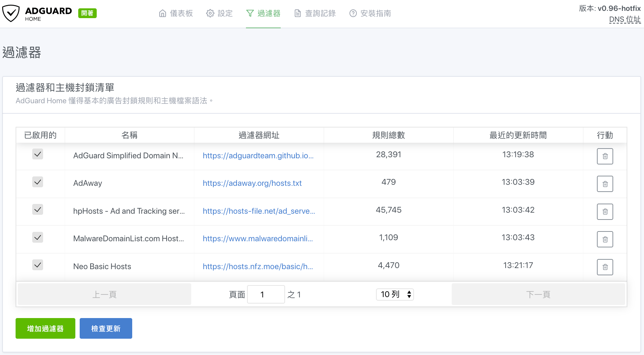
Task: Disable the AdAway filter checkbox
Action: 38,182
